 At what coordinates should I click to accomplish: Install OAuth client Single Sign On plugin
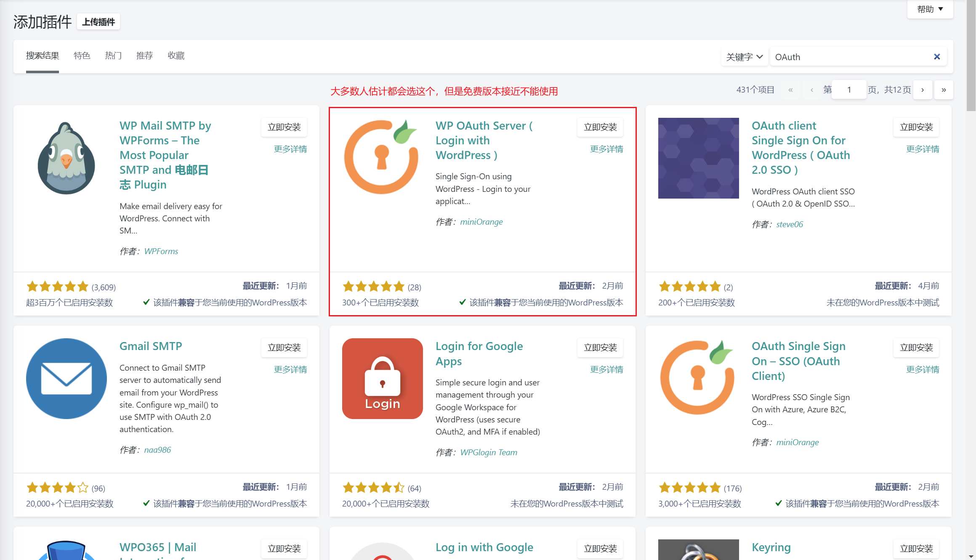click(916, 127)
